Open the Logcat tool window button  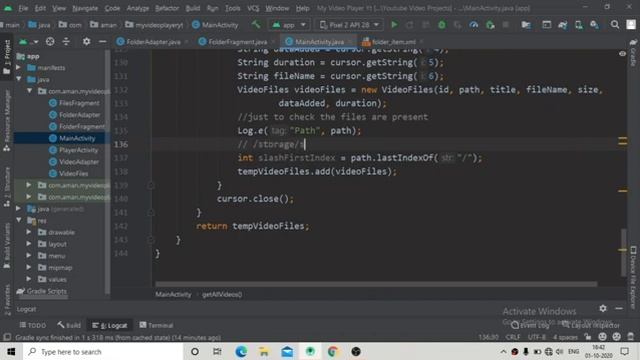point(110,325)
